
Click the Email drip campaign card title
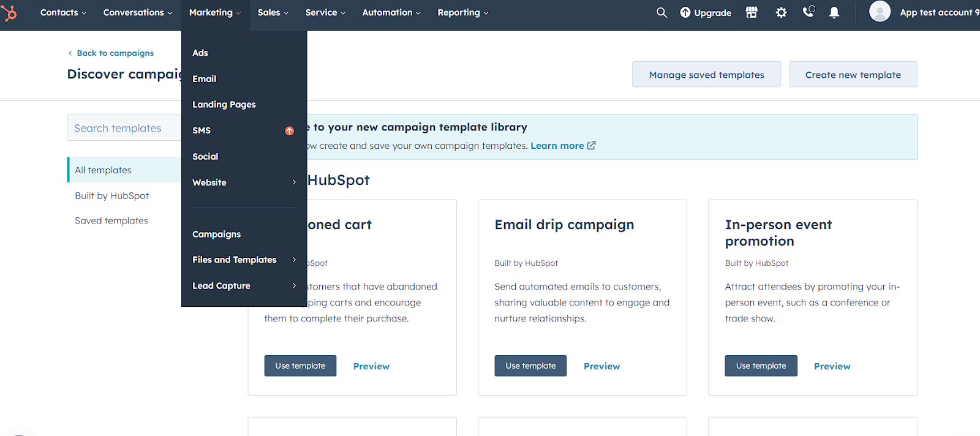point(564,225)
